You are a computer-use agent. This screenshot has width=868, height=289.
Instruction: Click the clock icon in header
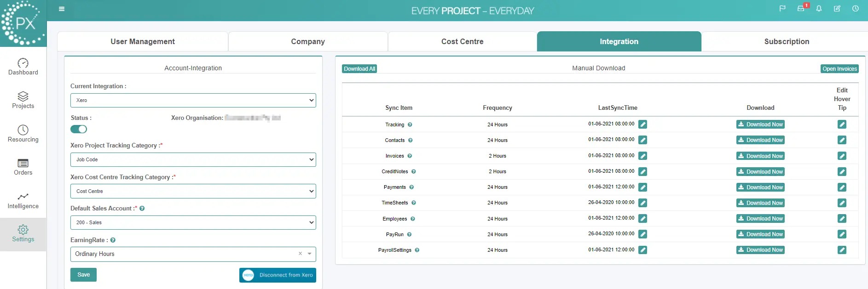pyautogui.click(x=856, y=9)
